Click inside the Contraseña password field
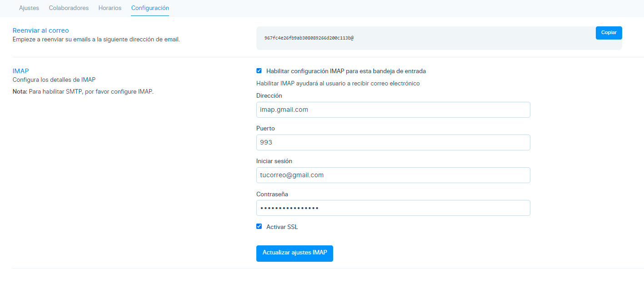 point(393,208)
